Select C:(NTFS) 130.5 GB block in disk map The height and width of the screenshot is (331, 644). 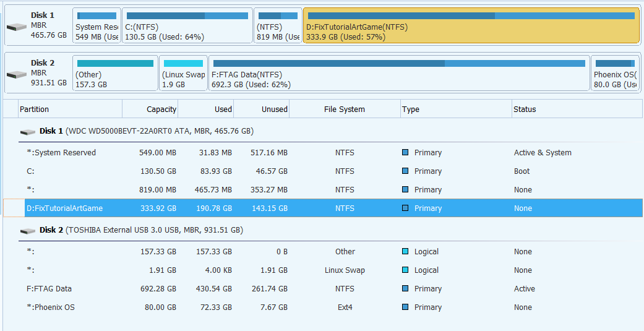point(187,25)
